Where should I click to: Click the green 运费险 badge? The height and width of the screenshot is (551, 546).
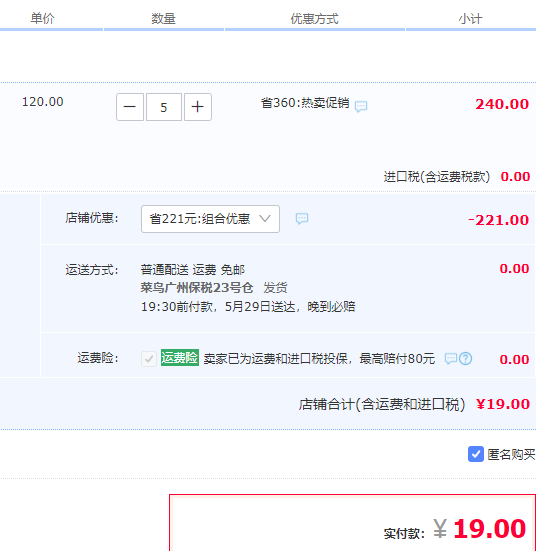[x=180, y=358]
